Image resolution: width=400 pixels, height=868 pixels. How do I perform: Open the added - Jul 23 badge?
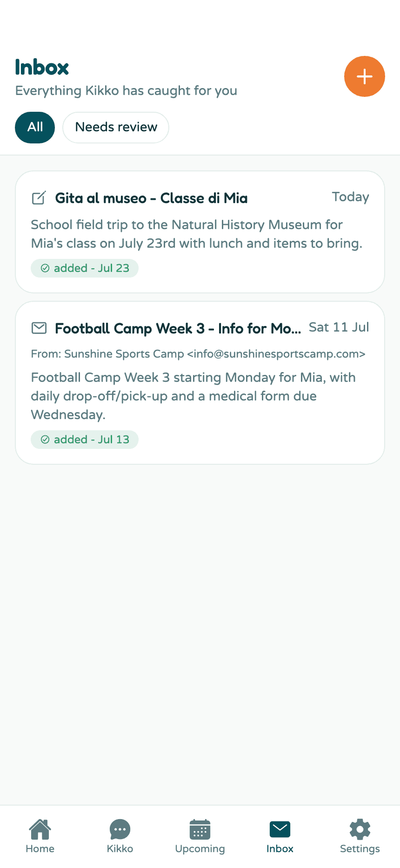(x=85, y=268)
